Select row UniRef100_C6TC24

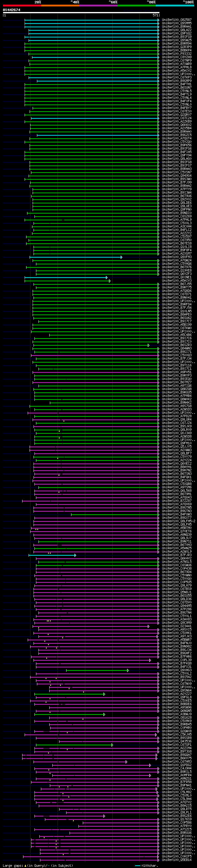click(x=177, y=118)
